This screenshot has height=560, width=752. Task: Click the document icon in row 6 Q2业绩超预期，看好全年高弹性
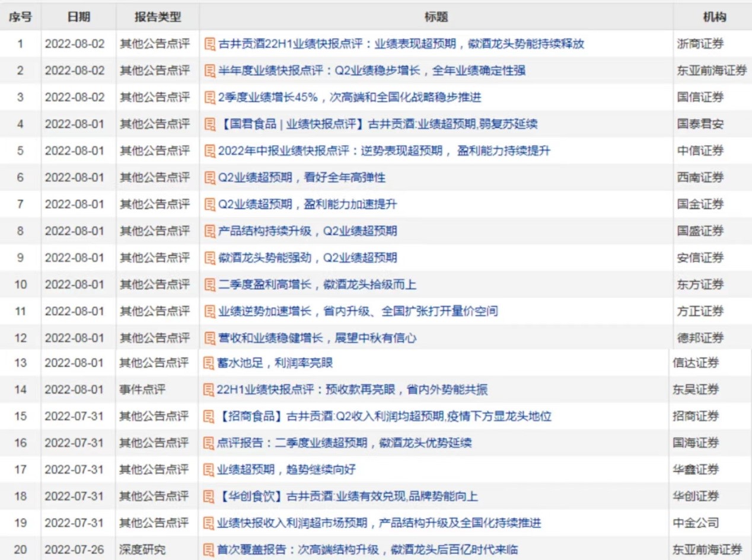pyautogui.click(x=210, y=177)
